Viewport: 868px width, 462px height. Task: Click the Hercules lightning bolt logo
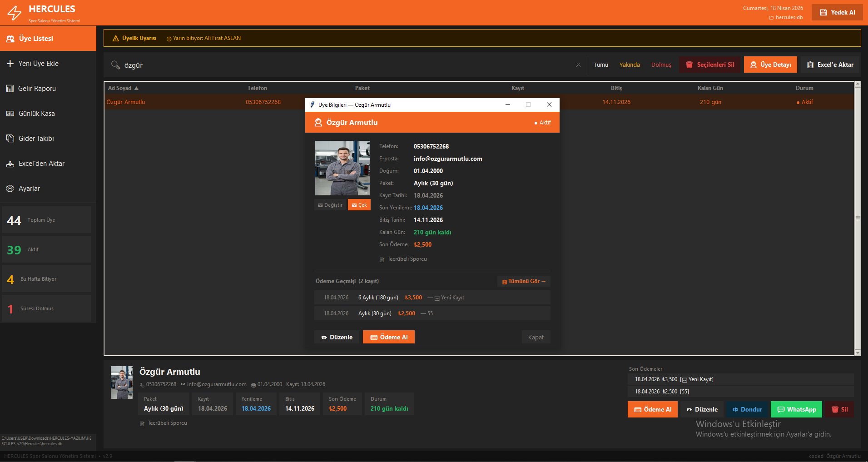point(15,13)
